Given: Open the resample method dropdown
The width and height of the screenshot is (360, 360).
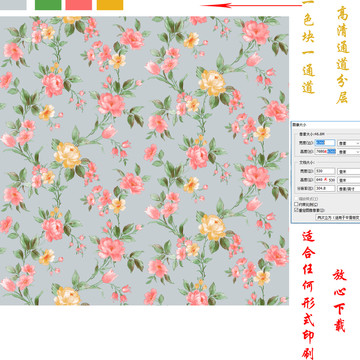Looking at the screenshot, I should (x=338, y=217).
